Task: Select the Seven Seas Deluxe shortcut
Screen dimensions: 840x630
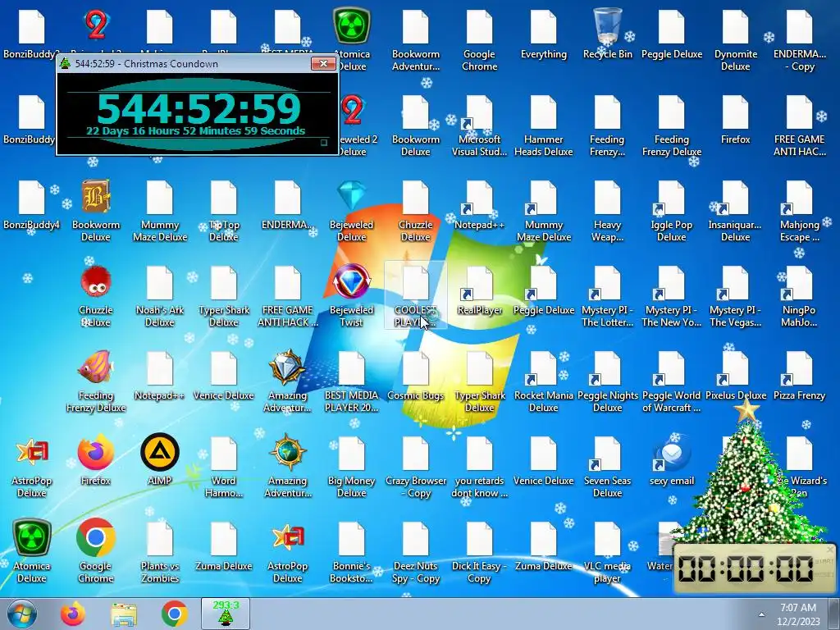Action: pyautogui.click(x=608, y=467)
